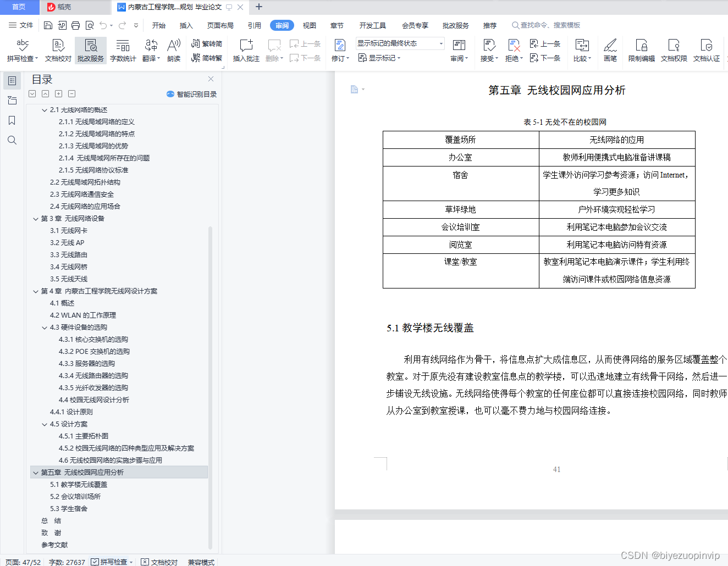This screenshot has height=566, width=728.
Task: Collapse the 4.3 硬件设备的选购 node
Action: [x=45, y=328]
